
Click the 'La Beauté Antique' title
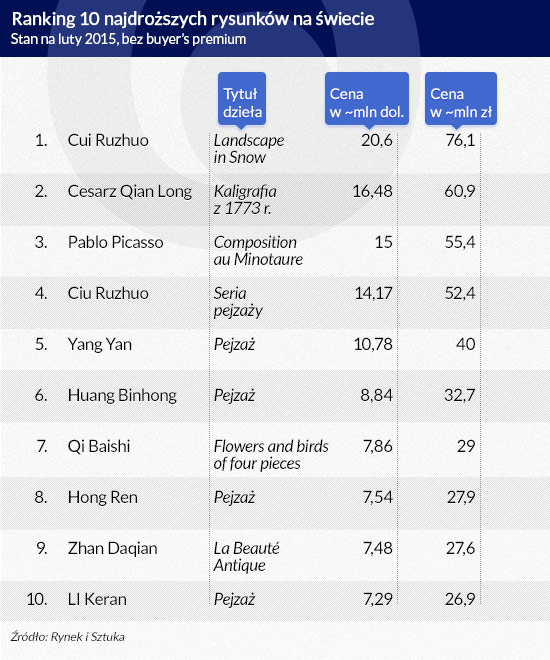click(x=247, y=556)
